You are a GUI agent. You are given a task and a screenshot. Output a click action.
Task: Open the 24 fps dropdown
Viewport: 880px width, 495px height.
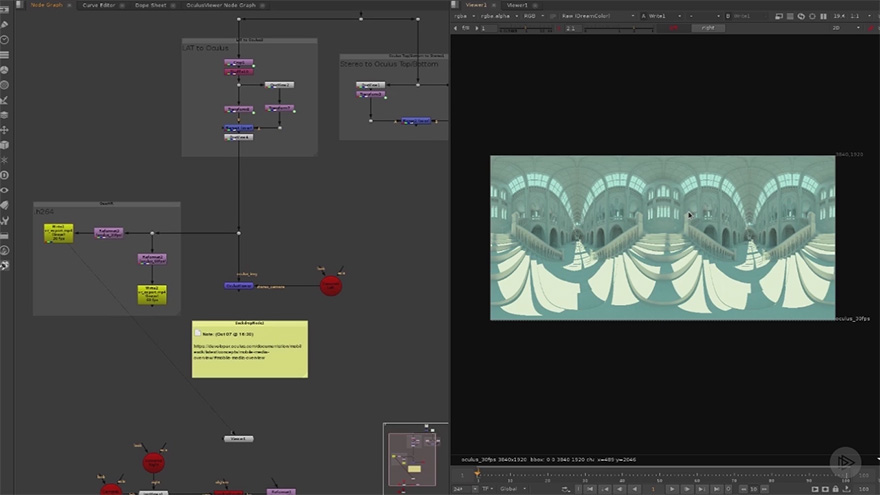[x=465, y=489]
